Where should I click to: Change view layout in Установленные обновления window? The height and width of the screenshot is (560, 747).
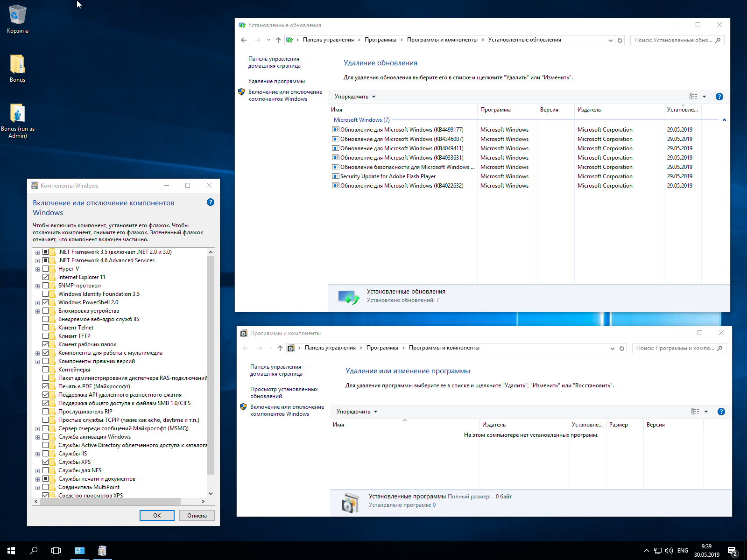tap(694, 97)
